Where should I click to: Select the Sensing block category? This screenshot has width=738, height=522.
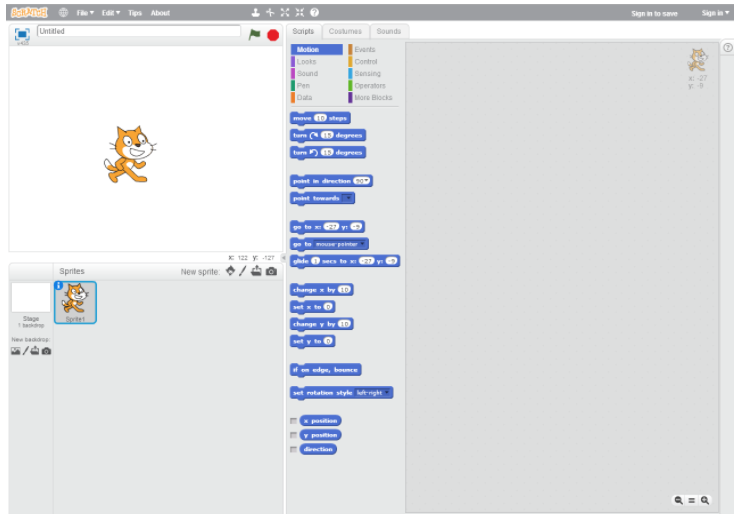pos(373,73)
